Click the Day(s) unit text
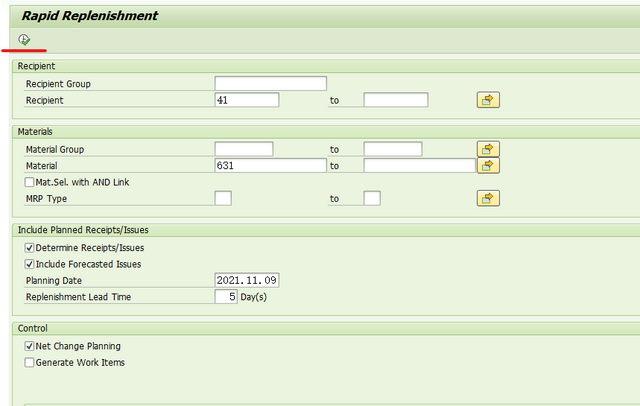640x406 pixels. pyautogui.click(x=253, y=297)
